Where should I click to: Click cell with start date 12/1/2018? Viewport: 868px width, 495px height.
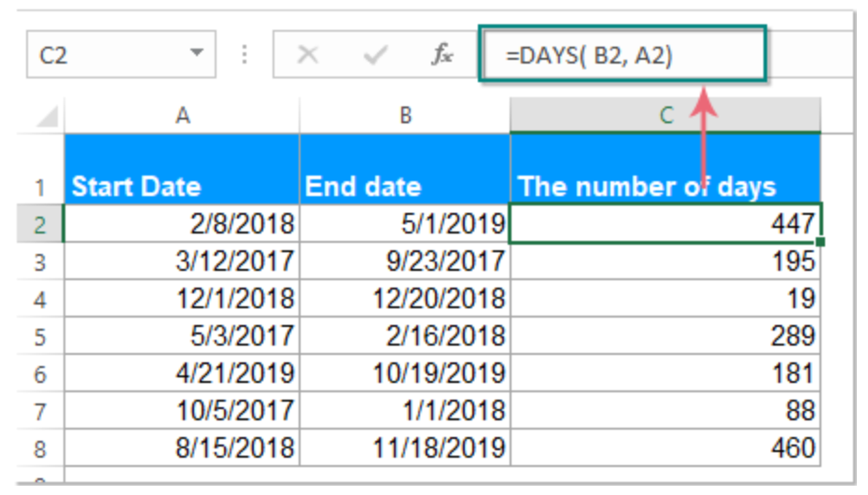coord(182,298)
